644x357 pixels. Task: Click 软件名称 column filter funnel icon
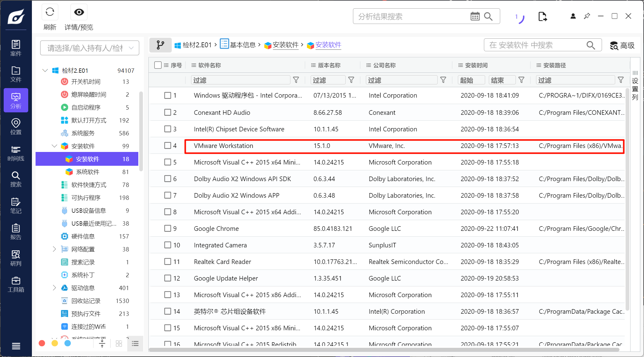point(296,80)
